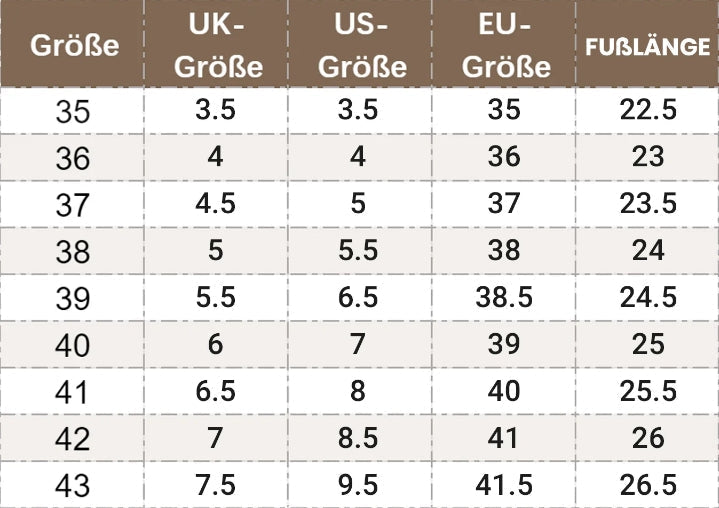Select EU size 38.5 cell

point(505,297)
